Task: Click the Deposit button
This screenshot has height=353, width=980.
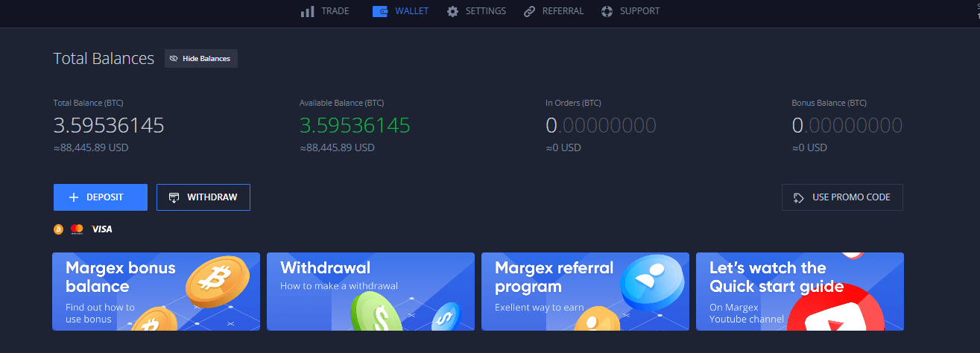Action: [x=101, y=197]
